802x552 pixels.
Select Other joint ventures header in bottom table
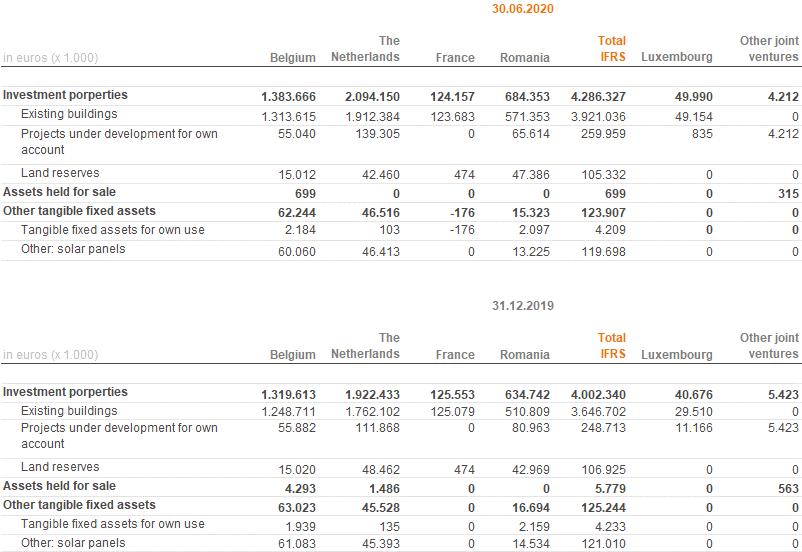(769, 345)
